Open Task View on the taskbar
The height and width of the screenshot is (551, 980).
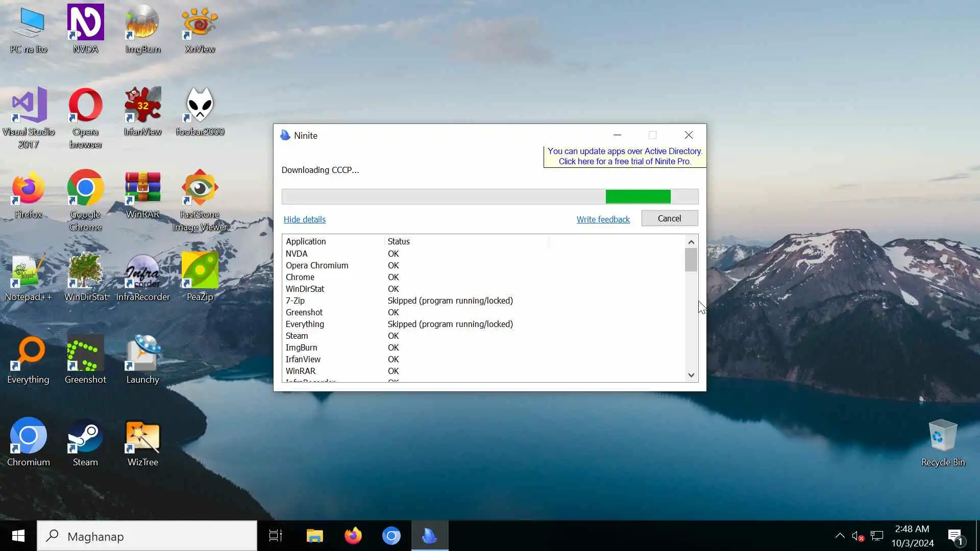(x=276, y=536)
